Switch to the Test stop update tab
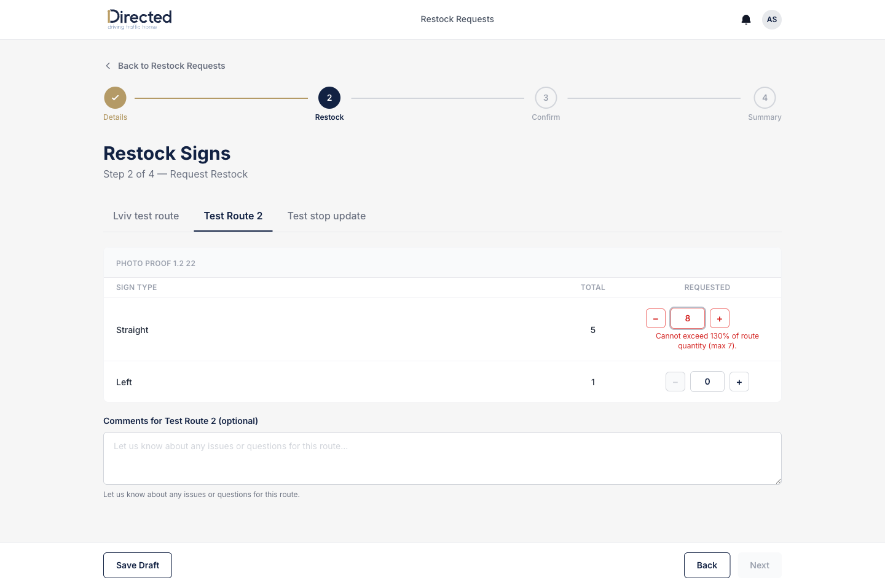Viewport: 885px width, 588px height. (326, 216)
